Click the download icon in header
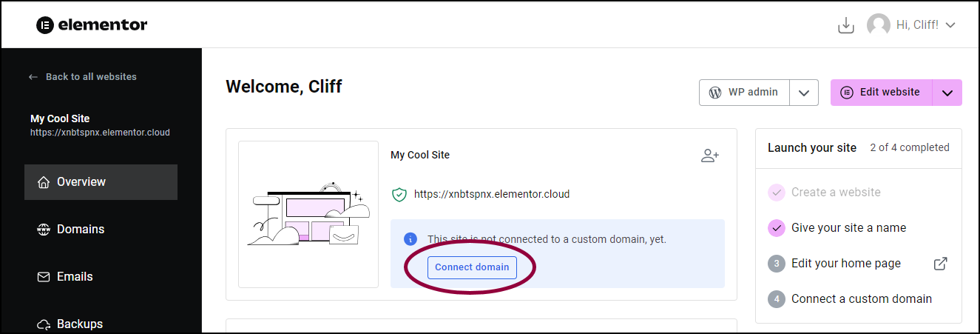Image resolution: width=980 pixels, height=334 pixels. [845, 25]
